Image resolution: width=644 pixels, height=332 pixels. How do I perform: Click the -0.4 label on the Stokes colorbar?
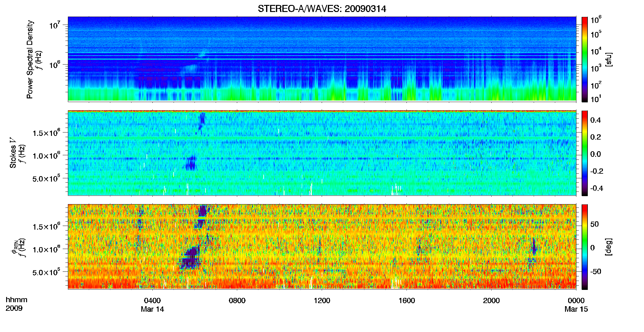click(x=597, y=188)
